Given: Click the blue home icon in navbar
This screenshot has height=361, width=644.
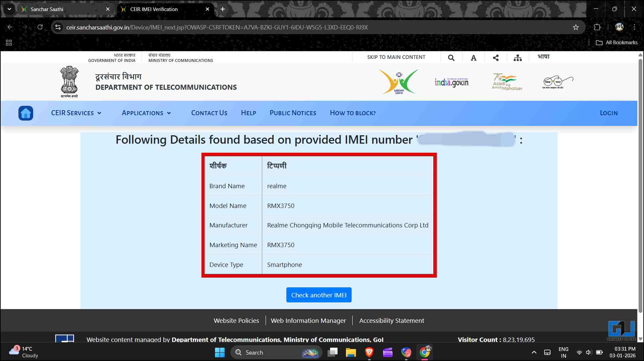Looking at the screenshot, I should click(26, 113).
